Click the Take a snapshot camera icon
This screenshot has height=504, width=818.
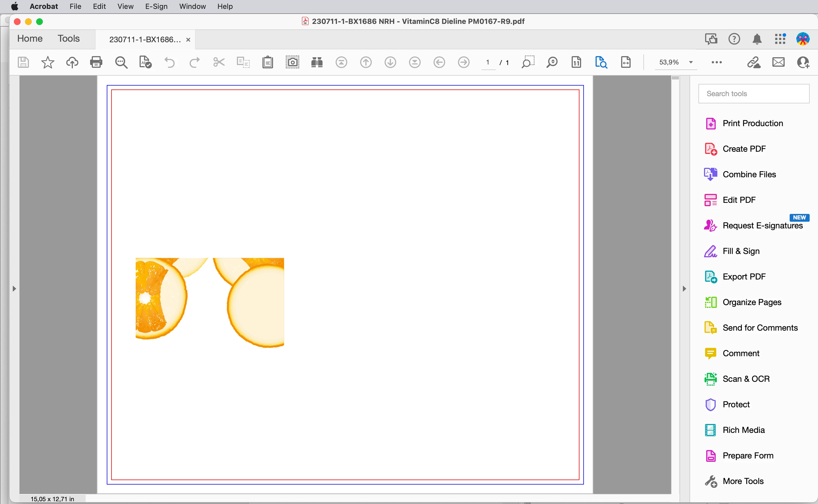tap(292, 62)
